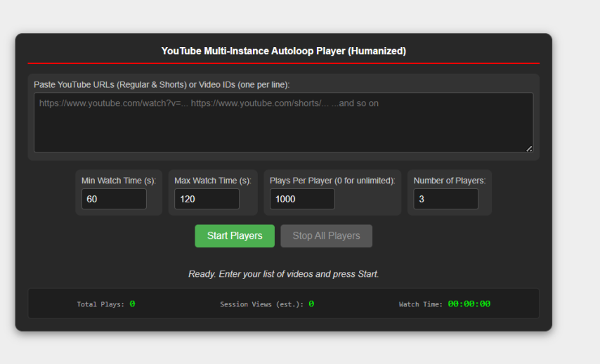This screenshot has width=600, height=364.
Task: Click the Max Watch Time input field
Action: point(207,199)
